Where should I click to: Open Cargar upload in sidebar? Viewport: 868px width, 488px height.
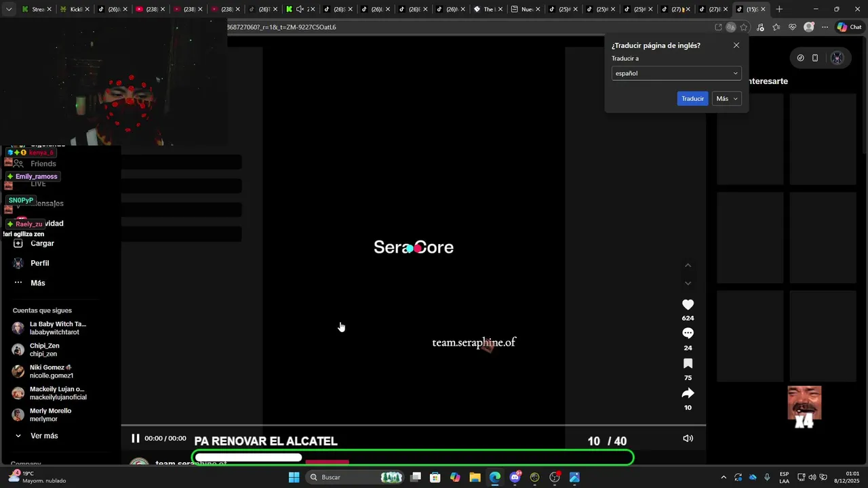pyautogui.click(x=42, y=243)
